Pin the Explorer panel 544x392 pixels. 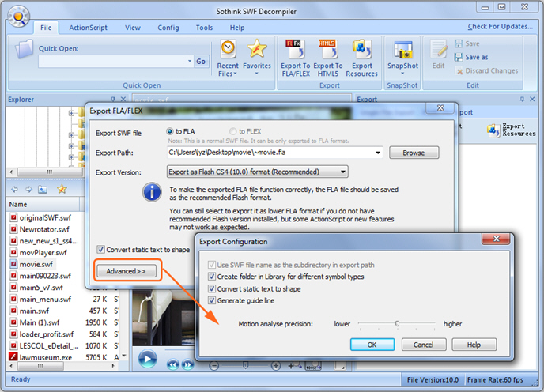click(113, 100)
